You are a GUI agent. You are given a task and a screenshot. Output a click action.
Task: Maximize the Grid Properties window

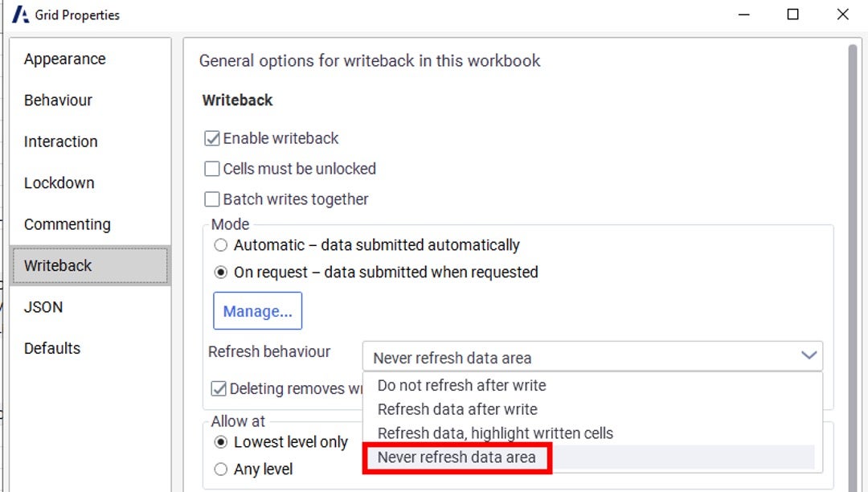[x=792, y=14]
